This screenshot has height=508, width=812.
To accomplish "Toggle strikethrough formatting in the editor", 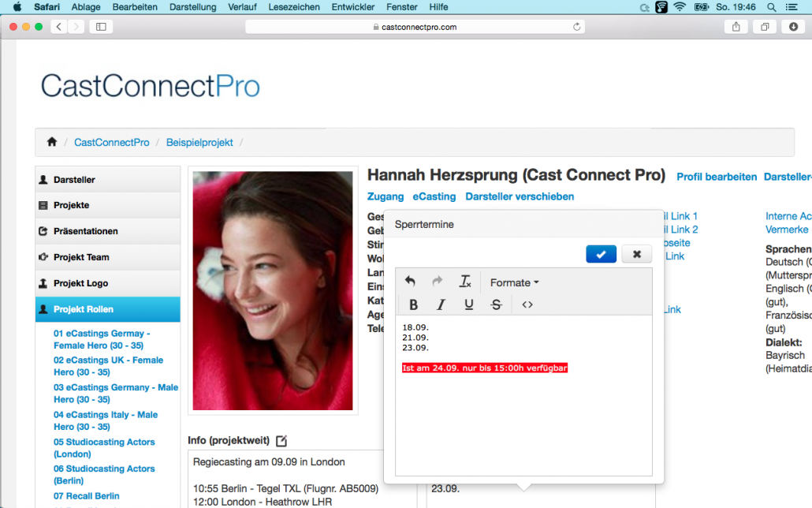I will click(x=496, y=304).
